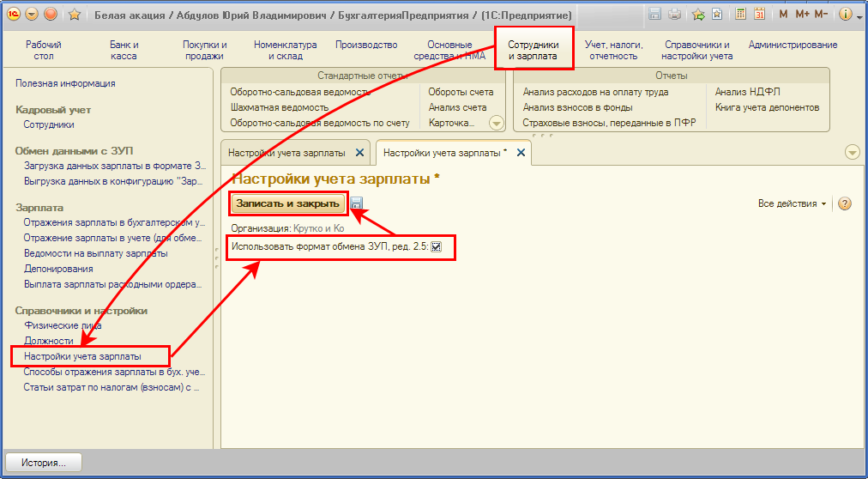Expand the Стандартные отчеты panel arrow
This screenshot has width=868, height=479.
coord(496,123)
